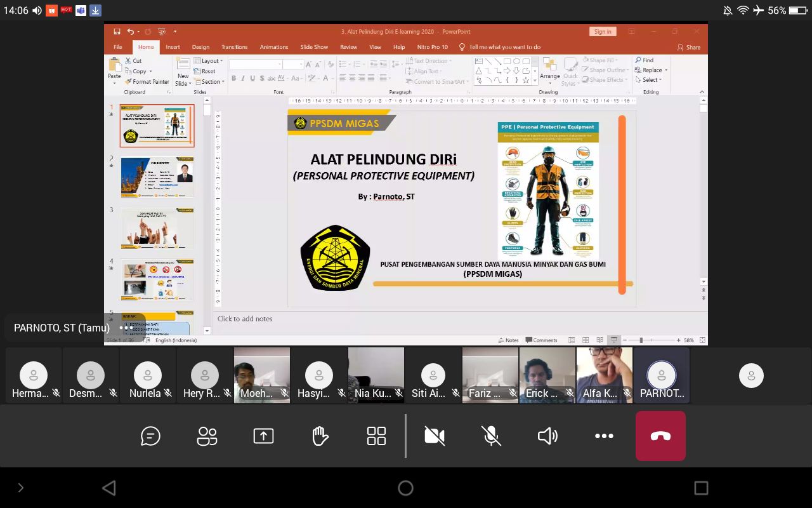
Task: Open the three-dot more options menu
Action: (x=604, y=436)
